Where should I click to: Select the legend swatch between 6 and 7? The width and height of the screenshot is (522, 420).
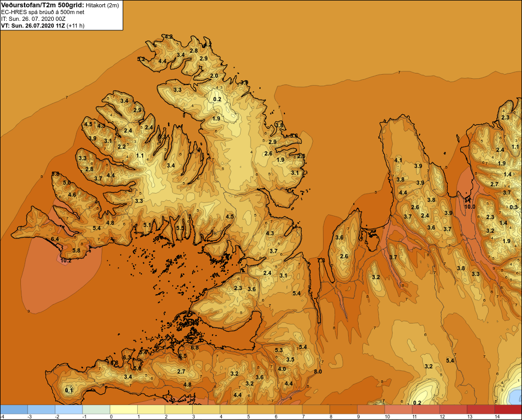pos(289,410)
